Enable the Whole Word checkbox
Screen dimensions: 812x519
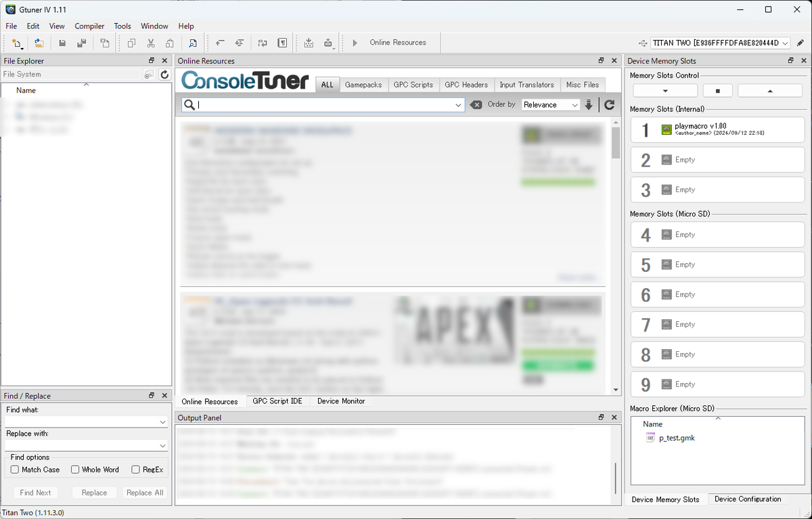[75, 470]
